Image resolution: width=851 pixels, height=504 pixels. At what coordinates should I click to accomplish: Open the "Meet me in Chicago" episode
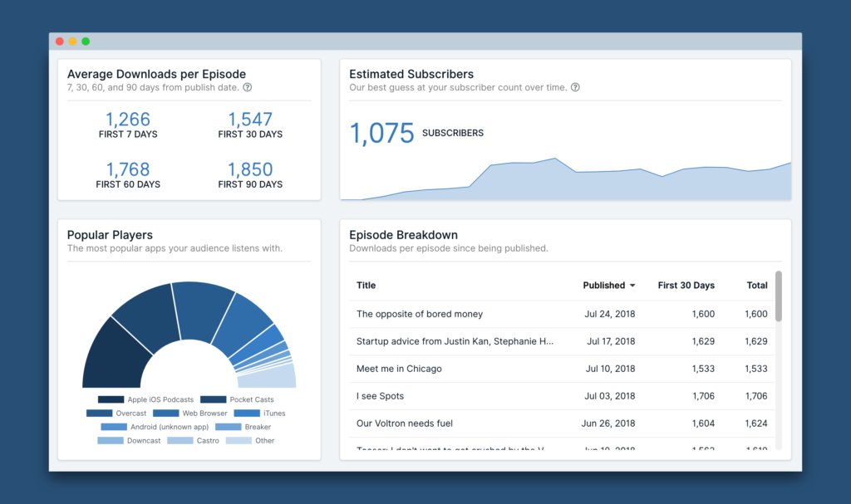[x=399, y=369]
